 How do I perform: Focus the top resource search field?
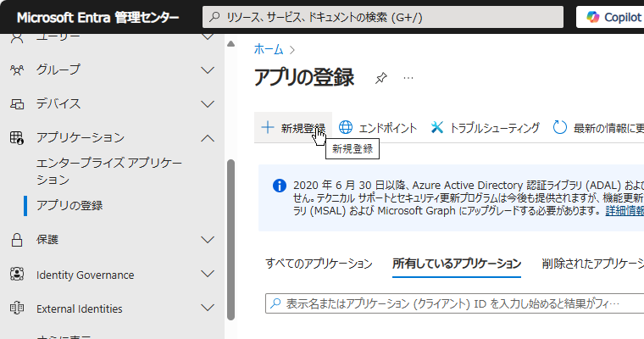click(383, 17)
